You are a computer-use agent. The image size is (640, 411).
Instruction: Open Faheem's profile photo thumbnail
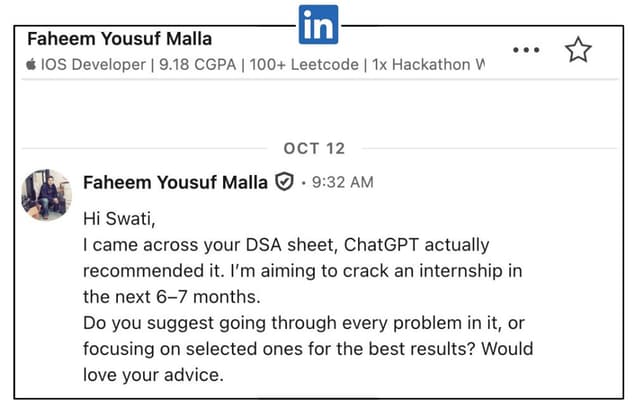[x=47, y=195]
